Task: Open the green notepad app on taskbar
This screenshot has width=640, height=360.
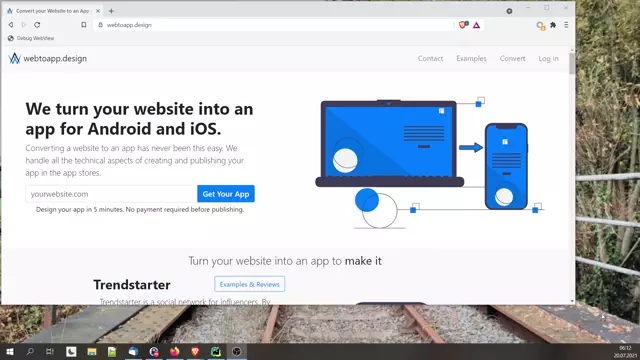Action: pyautogui.click(x=112, y=351)
